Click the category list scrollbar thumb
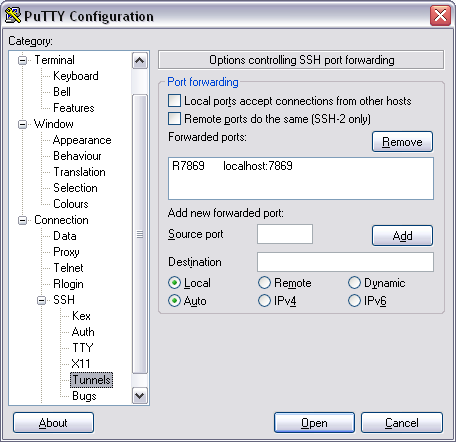The height and width of the screenshot is (442, 456). 140,234
